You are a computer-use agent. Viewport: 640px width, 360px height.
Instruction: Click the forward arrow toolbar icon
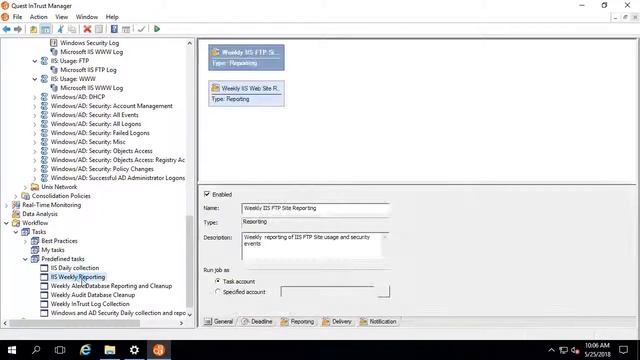click(18, 29)
